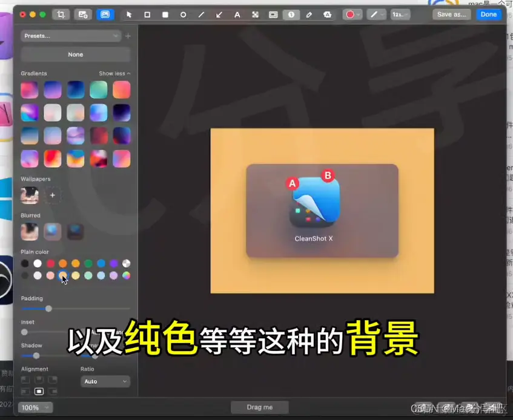Select the pen drawing tool
This screenshot has height=420, width=513.
pos(309,14)
